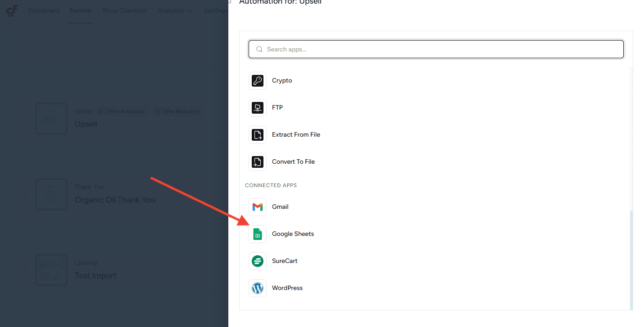Screen dimensions: 644x327
Task: Open the Test Import step
Action: point(95,276)
